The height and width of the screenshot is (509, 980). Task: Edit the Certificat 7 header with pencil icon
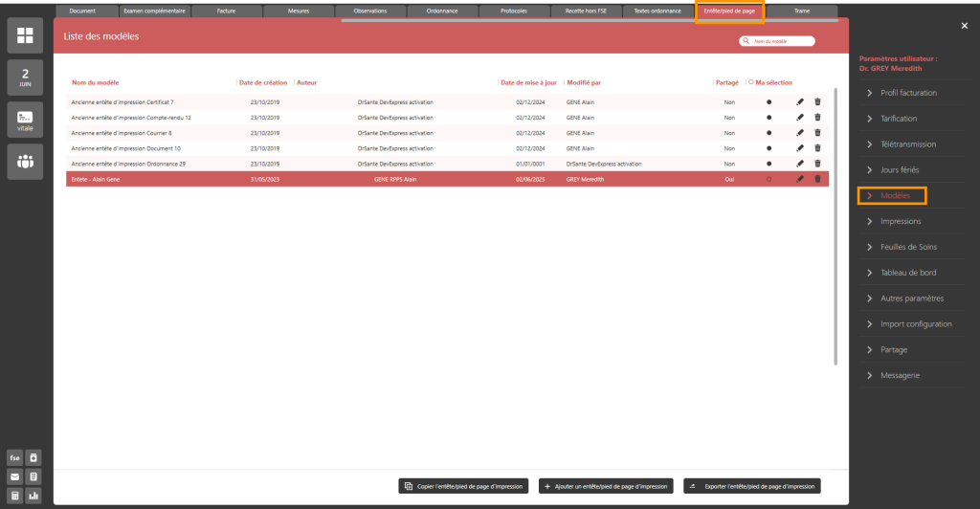pyautogui.click(x=800, y=102)
